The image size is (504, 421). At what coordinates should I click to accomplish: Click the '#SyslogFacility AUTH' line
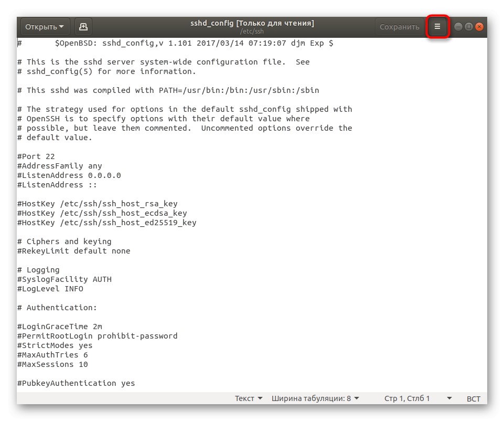65,279
